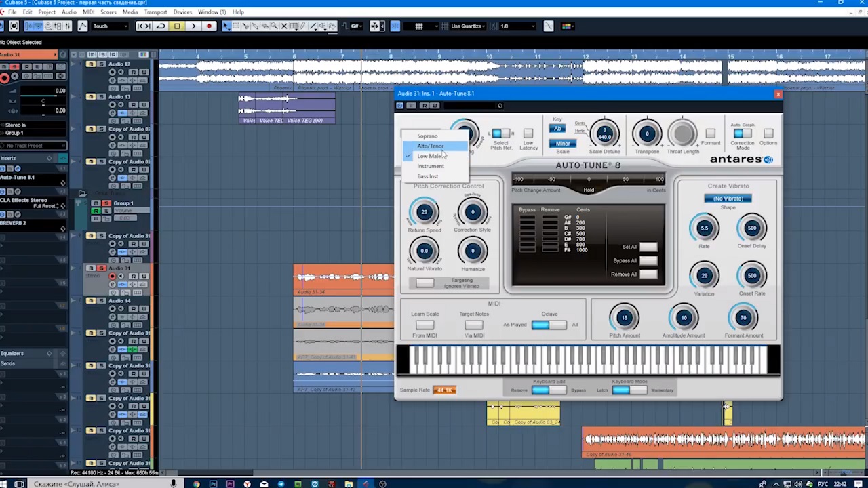Toggle the Auto/Graph Correction Mode switch
The width and height of the screenshot is (868, 488).
pos(743,134)
